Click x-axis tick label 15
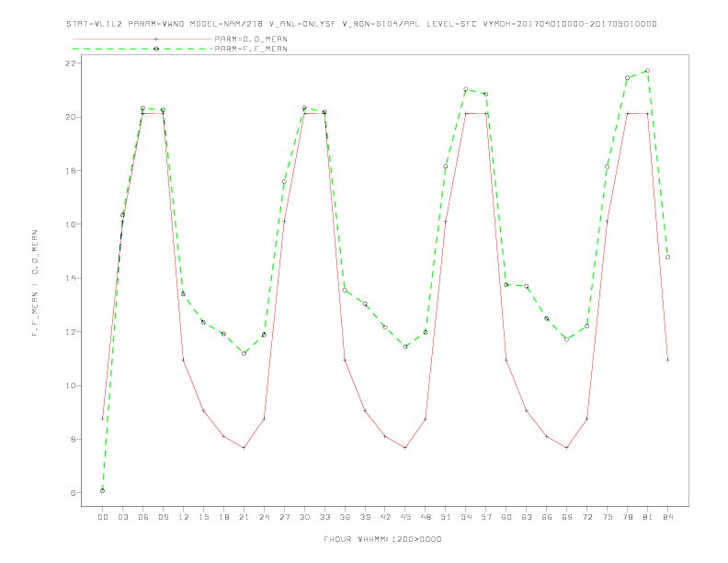Viewport: 728px width, 563px height. (203, 517)
